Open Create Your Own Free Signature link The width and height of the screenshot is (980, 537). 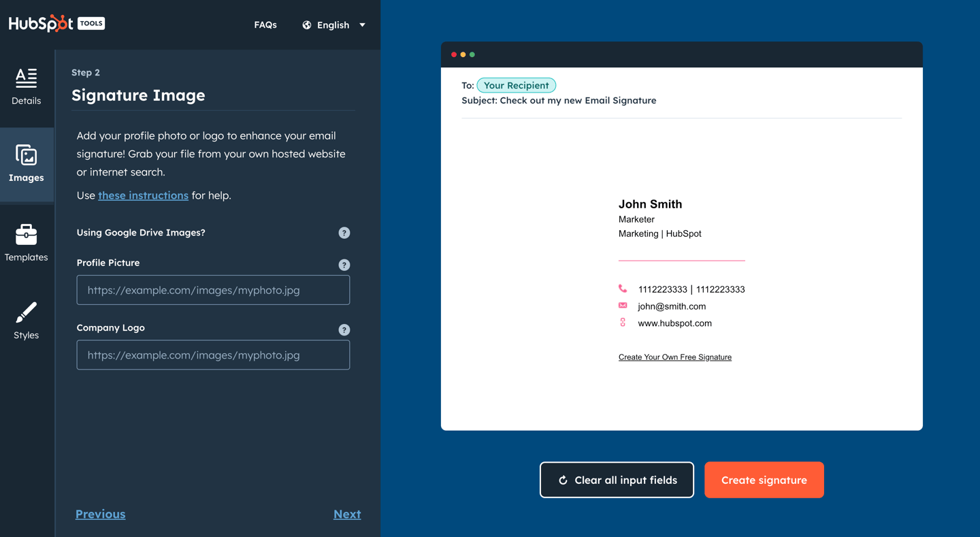pos(674,357)
